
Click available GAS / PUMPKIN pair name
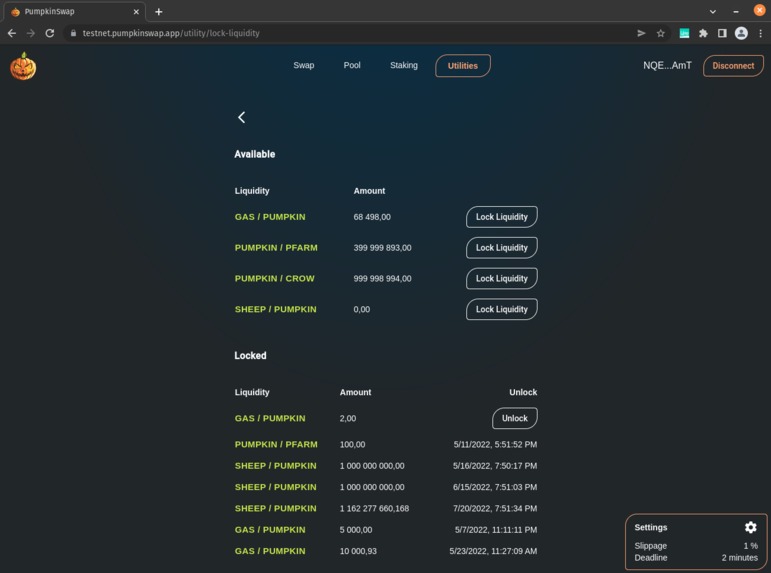tap(270, 217)
